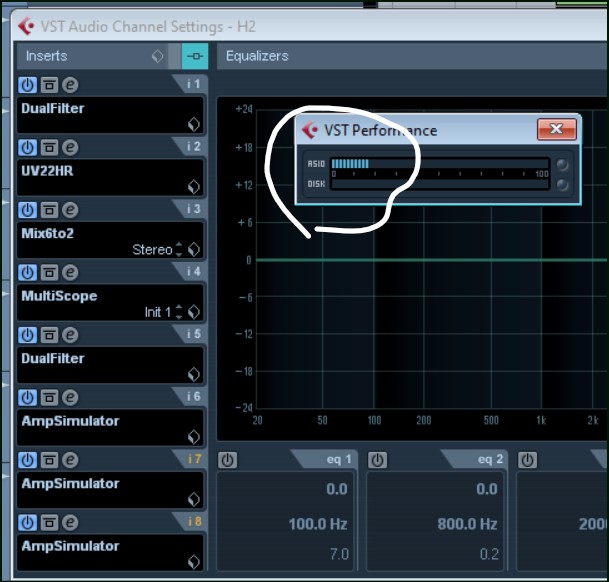Toggle power for insert i3 Mix6to2
The height and width of the screenshot is (582, 609).
point(28,210)
